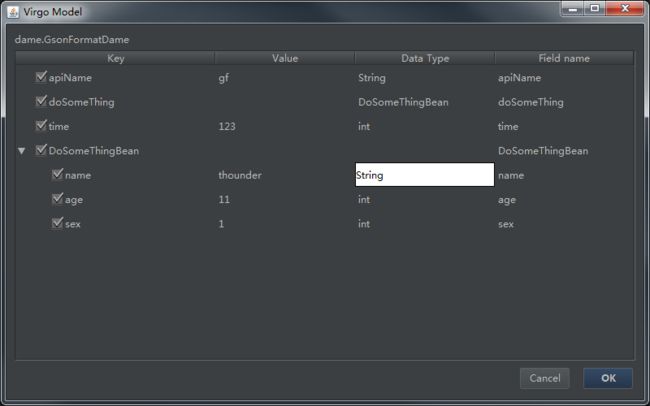Screen dimensions: 650x406
Task: Maximize the Virgo Model window
Action: click(594, 8)
